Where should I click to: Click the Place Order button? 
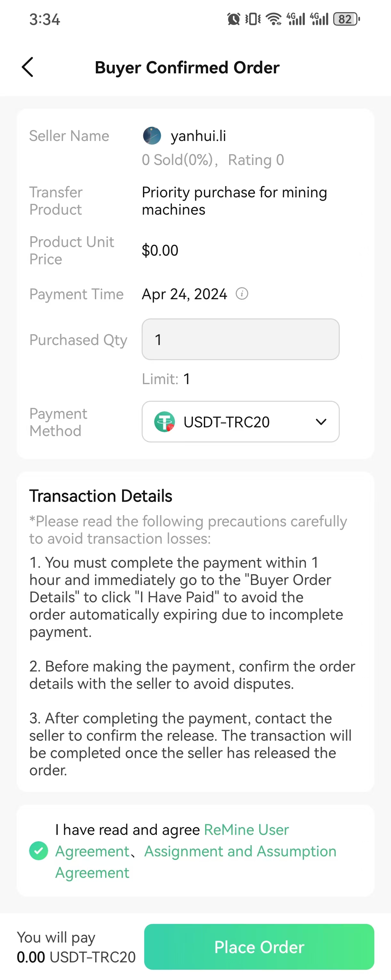(259, 947)
